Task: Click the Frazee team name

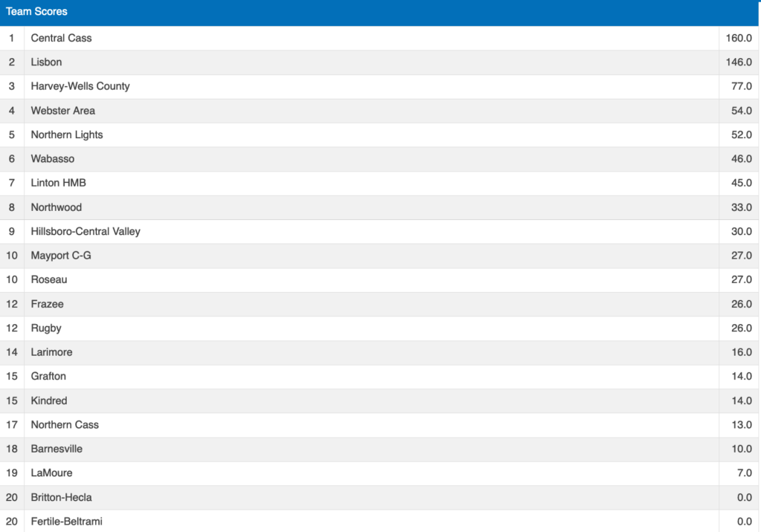Action: 48,304
